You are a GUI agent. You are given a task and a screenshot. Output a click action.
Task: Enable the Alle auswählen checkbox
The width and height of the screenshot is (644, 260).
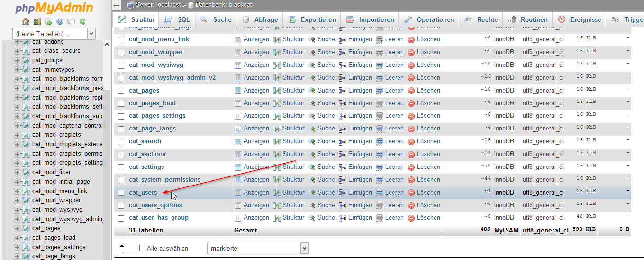coord(143,248)
